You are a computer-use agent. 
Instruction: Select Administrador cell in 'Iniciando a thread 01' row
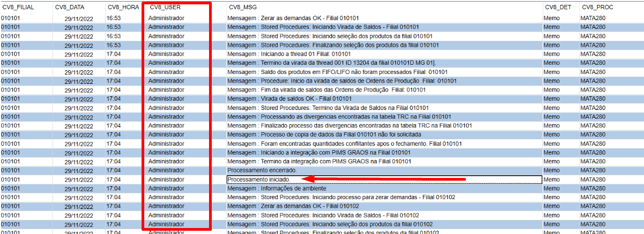pos(167,54)
